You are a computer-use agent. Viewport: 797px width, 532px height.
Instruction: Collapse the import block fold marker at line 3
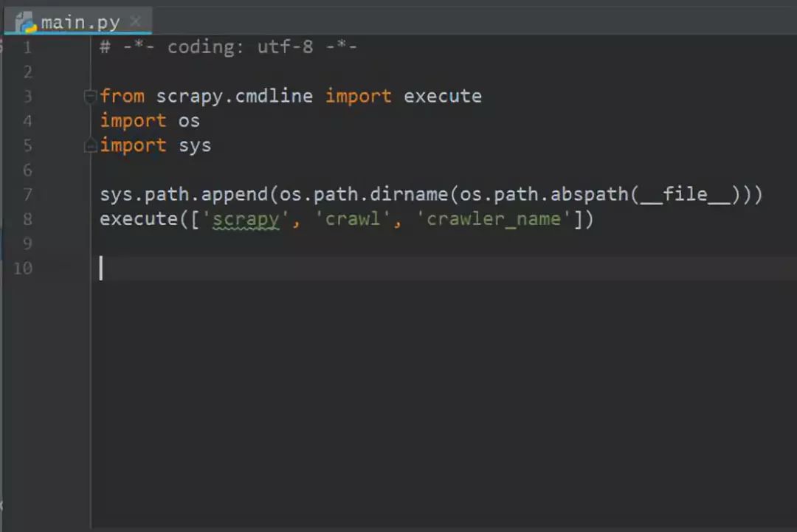pyautogui.click(x=90, y=96)
